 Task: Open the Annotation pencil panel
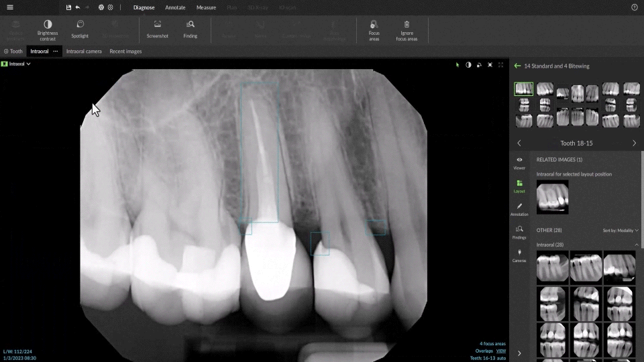pyautogui.click(x=519, y=209)
